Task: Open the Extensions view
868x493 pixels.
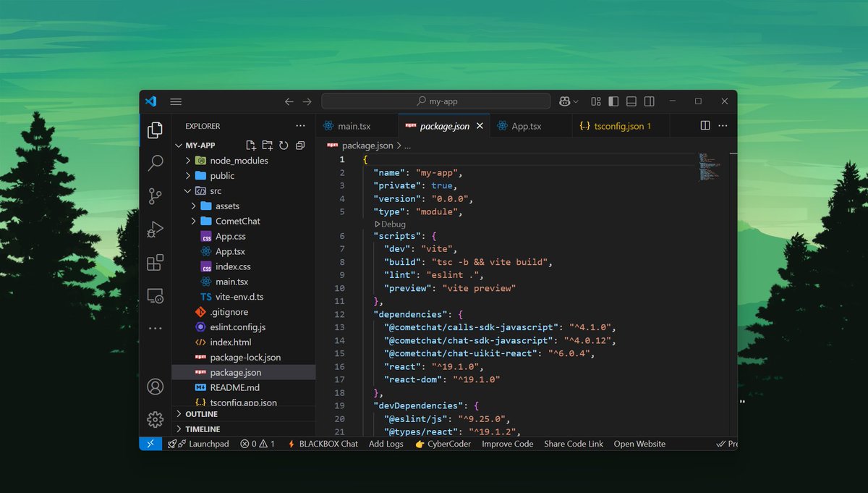Action: pyautogui.click(x=155, y=262)
